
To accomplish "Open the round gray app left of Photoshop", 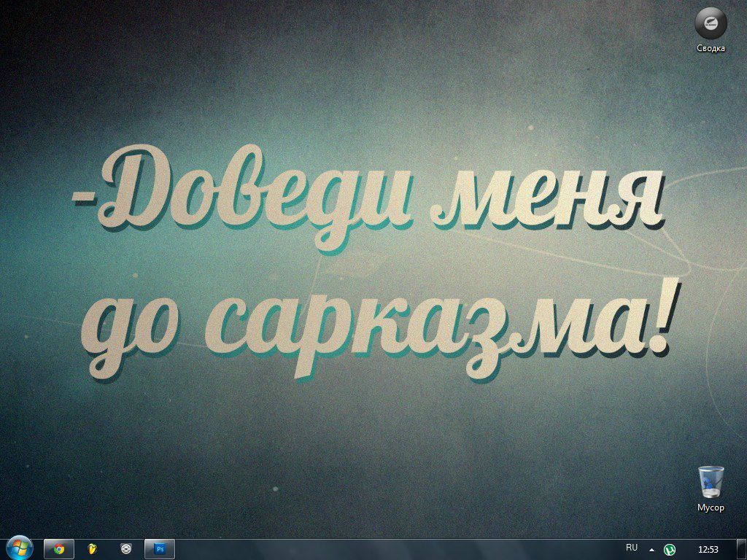I will (126, 548).
